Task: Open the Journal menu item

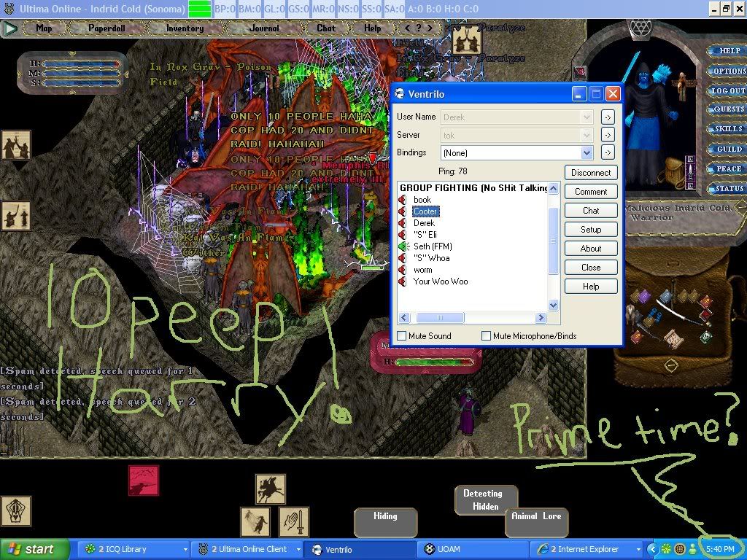Action: tap(264, 28)
